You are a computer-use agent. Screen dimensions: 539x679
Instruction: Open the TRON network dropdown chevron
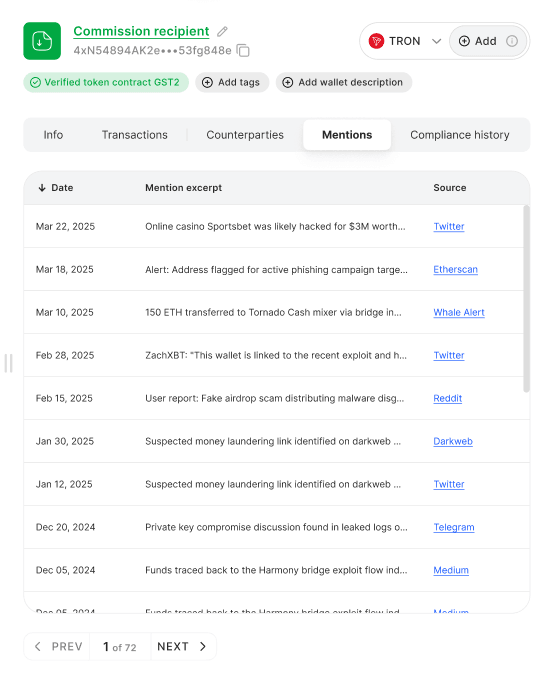tap(436, 41)
